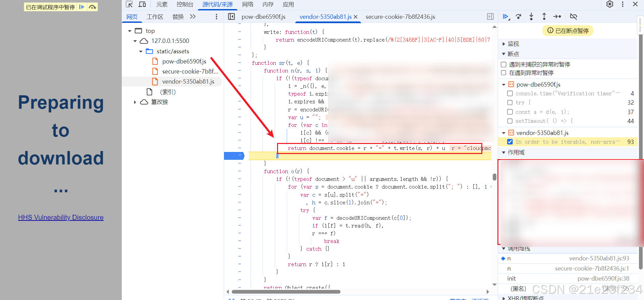Enable 在遇到异常时暂停 checkbox
Image resolution: width=644 pixels, height=300 pixels.
503,73
